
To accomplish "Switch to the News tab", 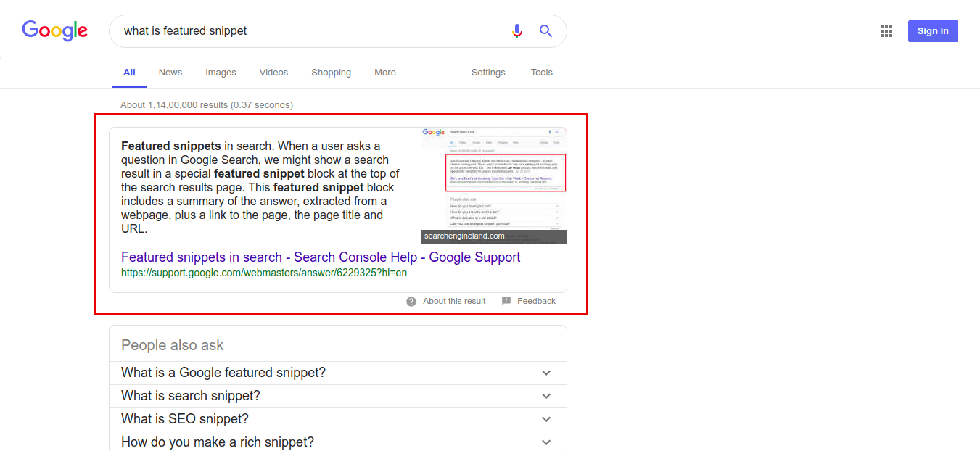I will click(x=170, y=73).
